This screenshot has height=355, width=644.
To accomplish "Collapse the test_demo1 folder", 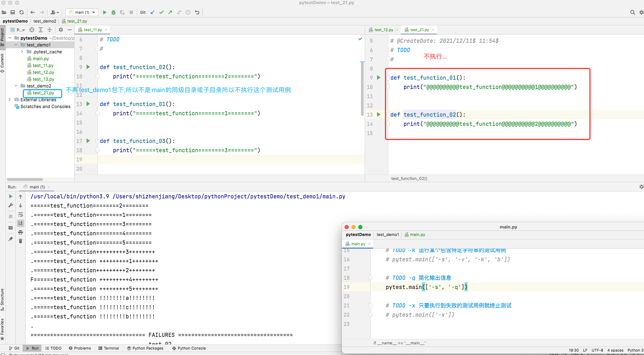I will coord(16,45).
